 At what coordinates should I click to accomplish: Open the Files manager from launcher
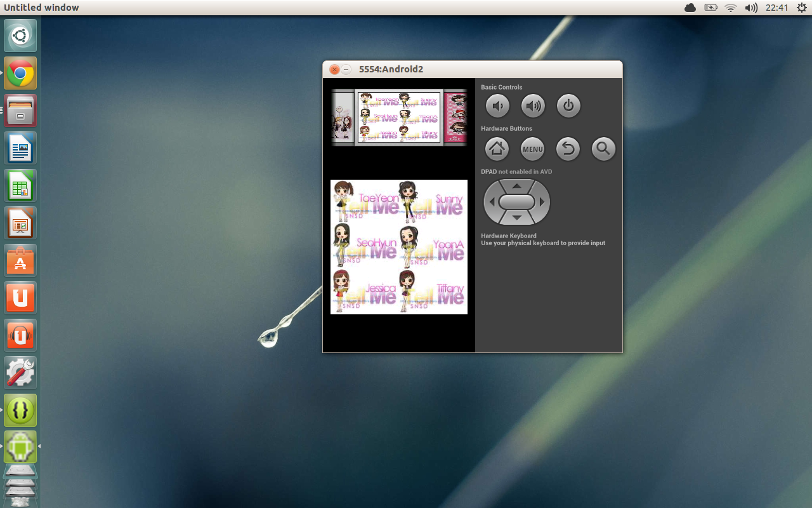point(20,110)
